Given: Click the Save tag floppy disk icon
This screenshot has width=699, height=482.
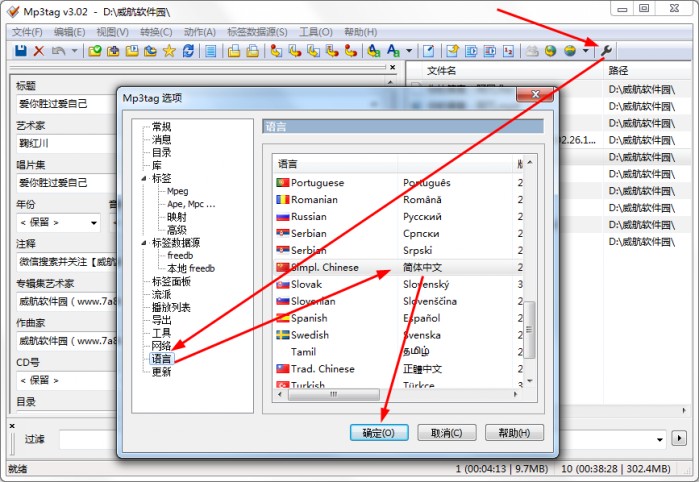Looking at the screenshot, I should [x=21, y=51].
